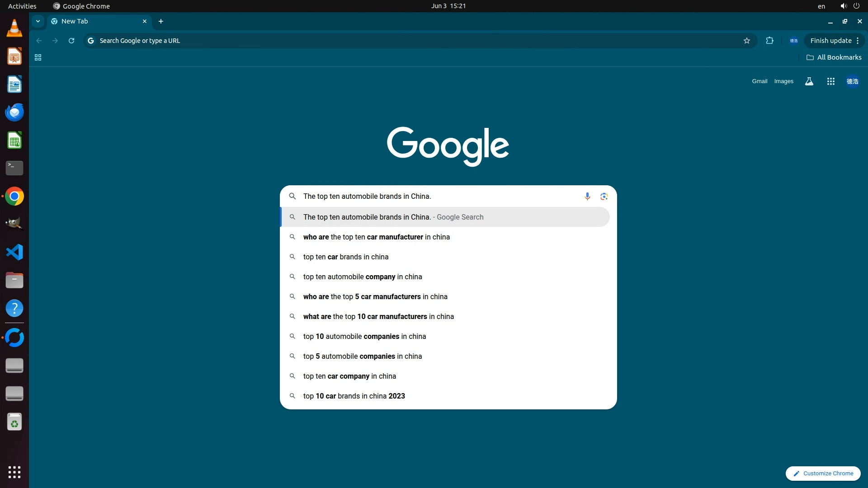
Task: Bookmark this tab with star icon
Action: [x=747, y=41]
